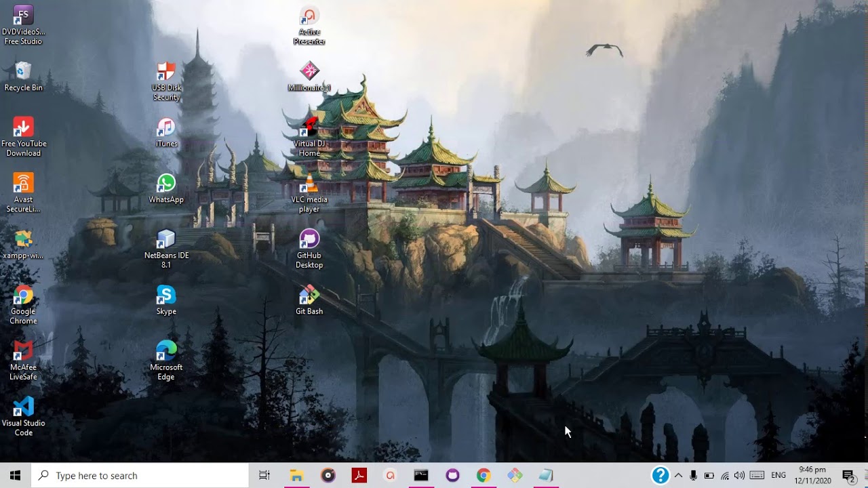Open DVDVideoSoft Free Studio desktop shortcut

(x=23, y=26)
